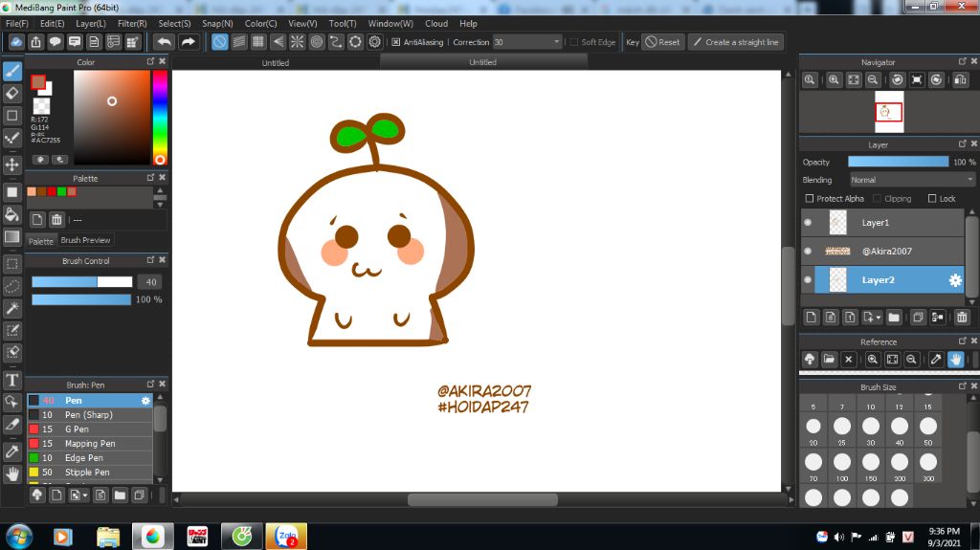Open the File menu

(17, 23)
